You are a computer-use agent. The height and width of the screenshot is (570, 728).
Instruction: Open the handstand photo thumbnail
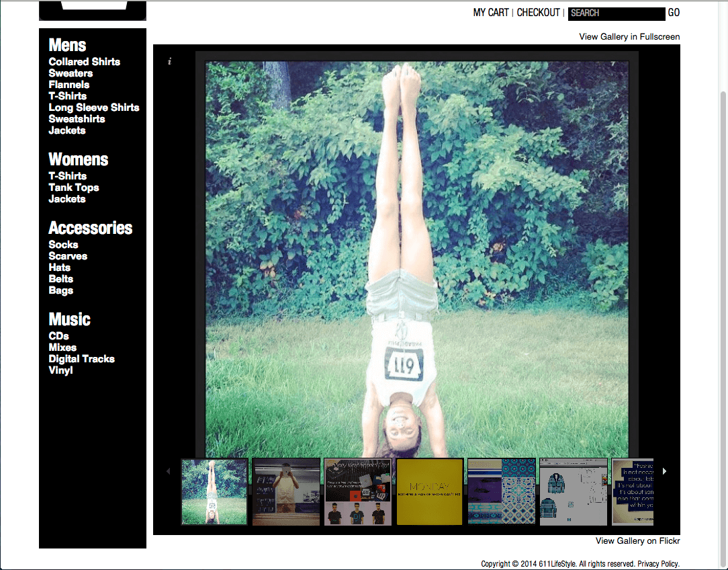tap(215, 491)
